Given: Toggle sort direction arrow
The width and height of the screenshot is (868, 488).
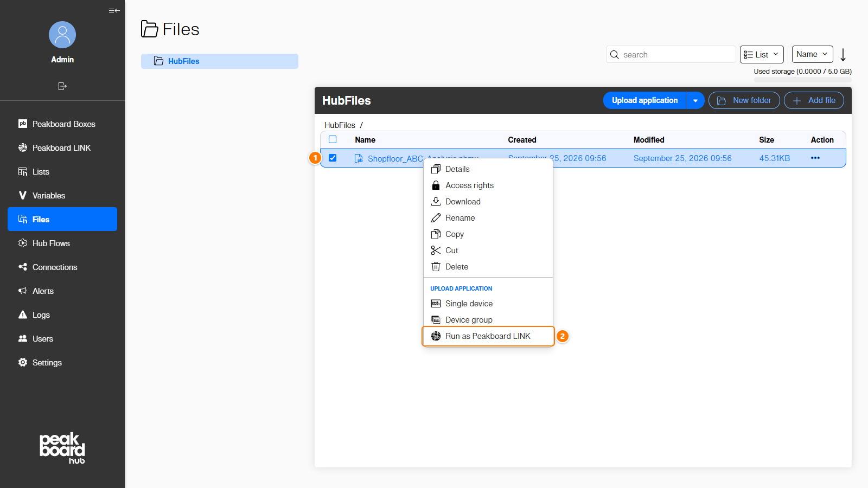Looking at the screenshot, I should pyautogui.click(x=843, y=55).
